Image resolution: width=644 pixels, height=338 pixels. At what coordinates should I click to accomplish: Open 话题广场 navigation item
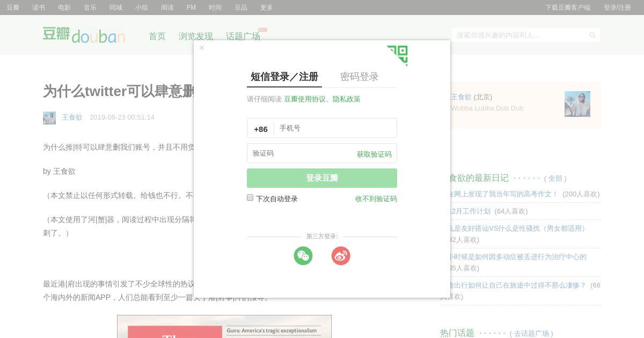pos(243,36)
